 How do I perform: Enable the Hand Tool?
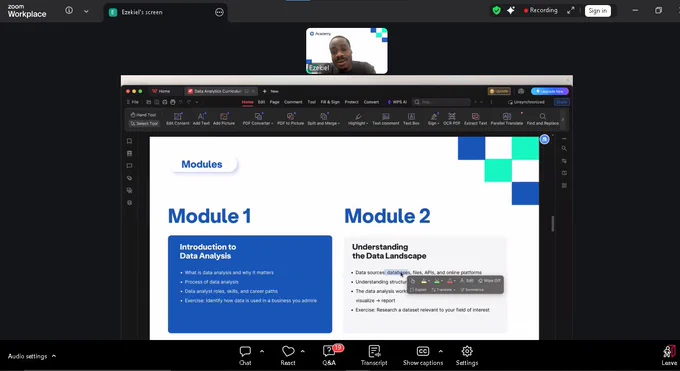[x=144, y=115]
